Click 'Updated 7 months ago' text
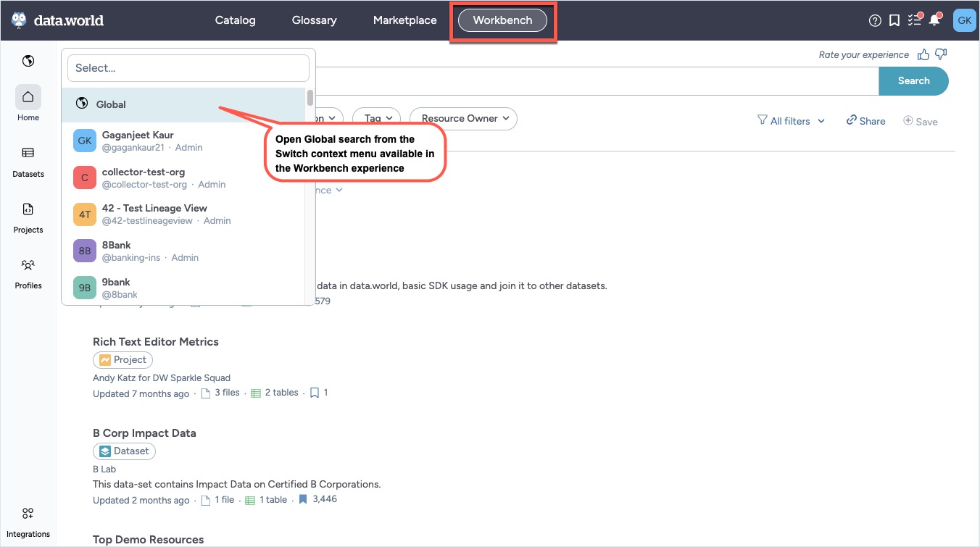The width and height of the screenshot is (980, 547). pyautogui.click(x=141, y=393)
